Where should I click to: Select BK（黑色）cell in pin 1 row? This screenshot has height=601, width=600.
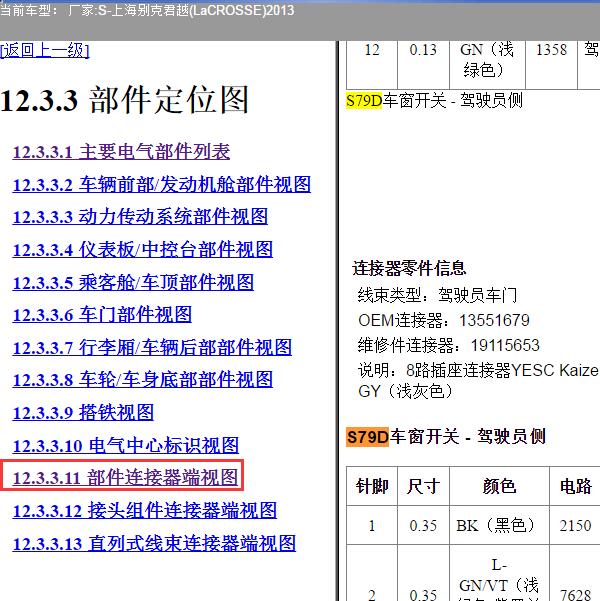[499, 525]
